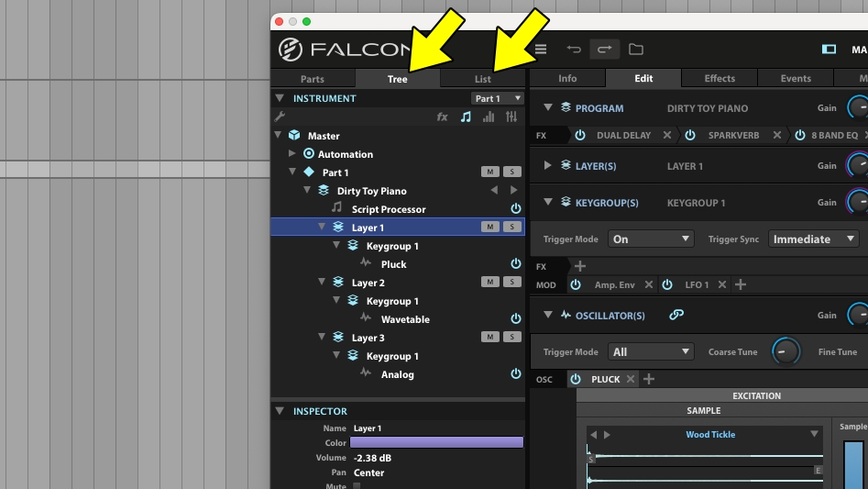Select next sample after Wood Tickle

click(607, 435)
